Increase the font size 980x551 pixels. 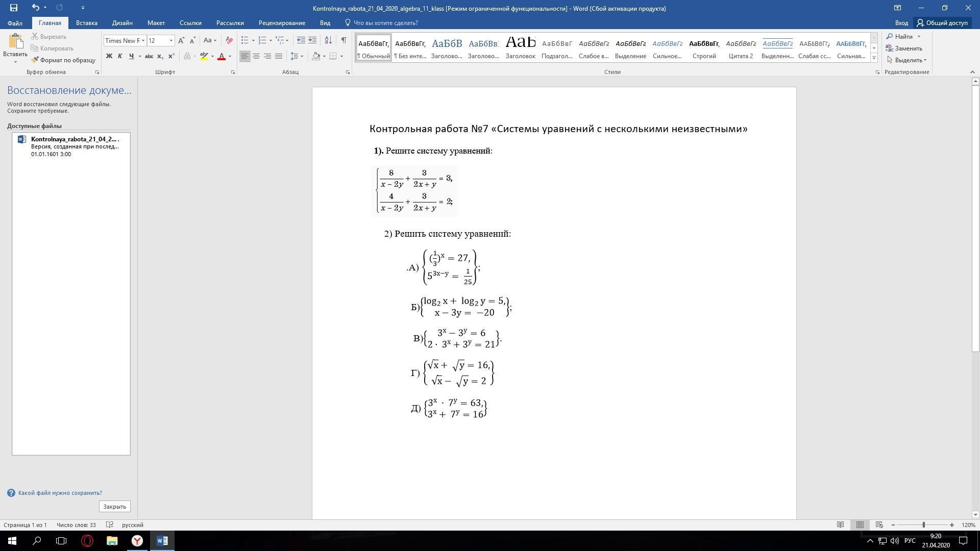[x=181, y=40]
